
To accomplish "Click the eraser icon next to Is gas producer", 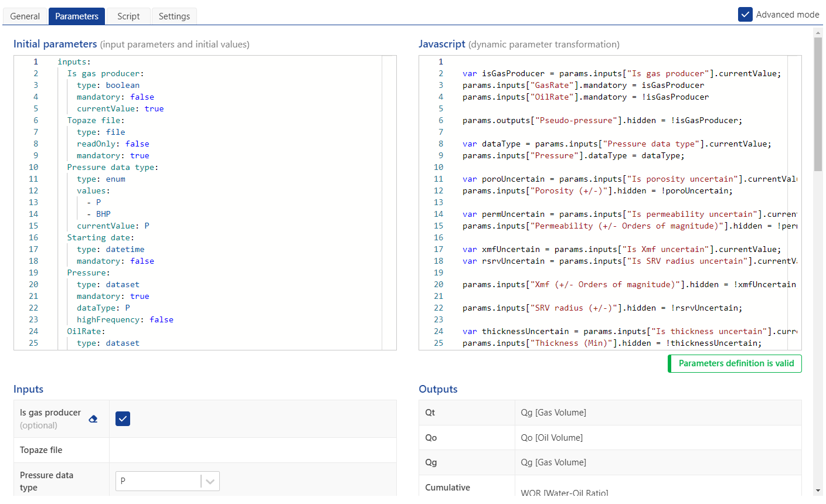I will point(93,419).
